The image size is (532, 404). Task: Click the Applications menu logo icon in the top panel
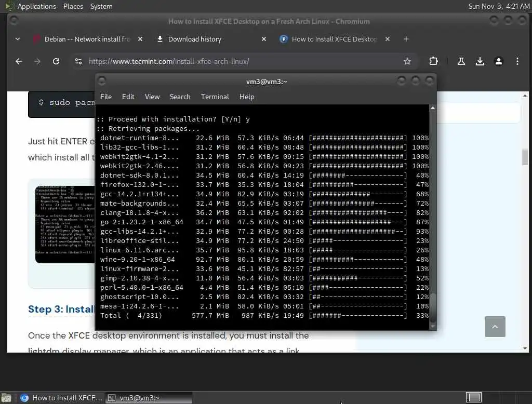click(9, 6)
